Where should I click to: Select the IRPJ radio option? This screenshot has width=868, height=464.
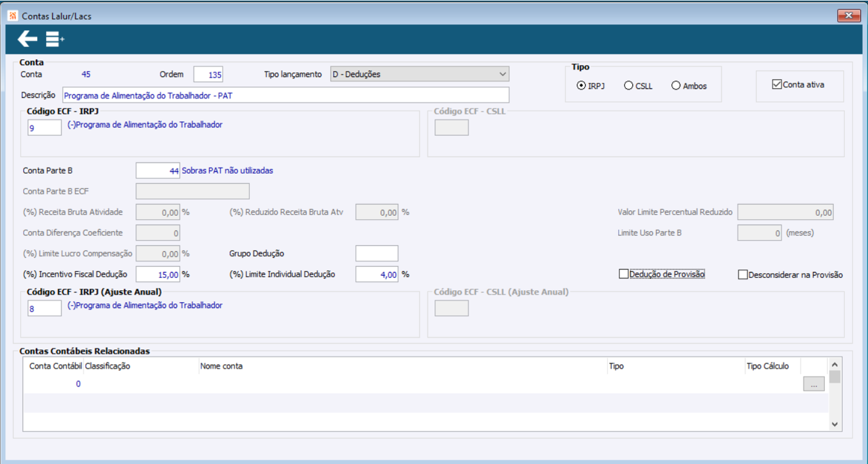590,86
